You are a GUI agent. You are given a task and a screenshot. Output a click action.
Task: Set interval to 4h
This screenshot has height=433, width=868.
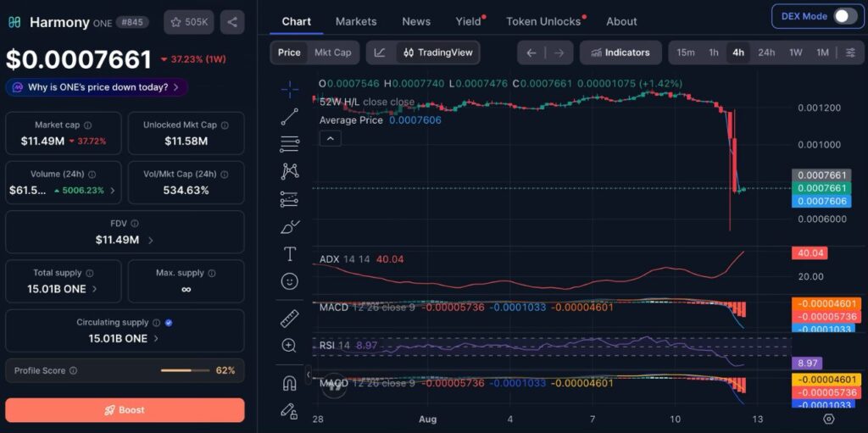click(738, 53)
